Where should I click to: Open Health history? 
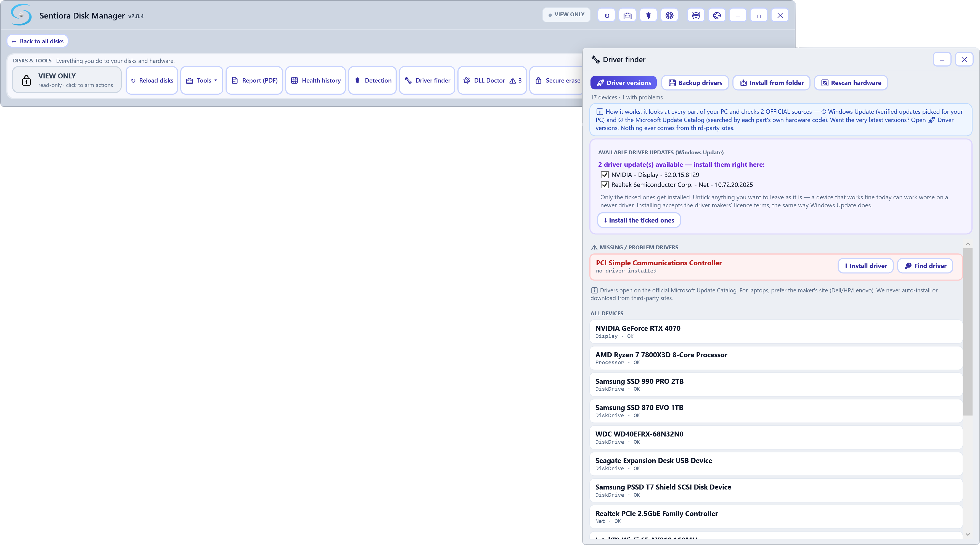point(315,80)
